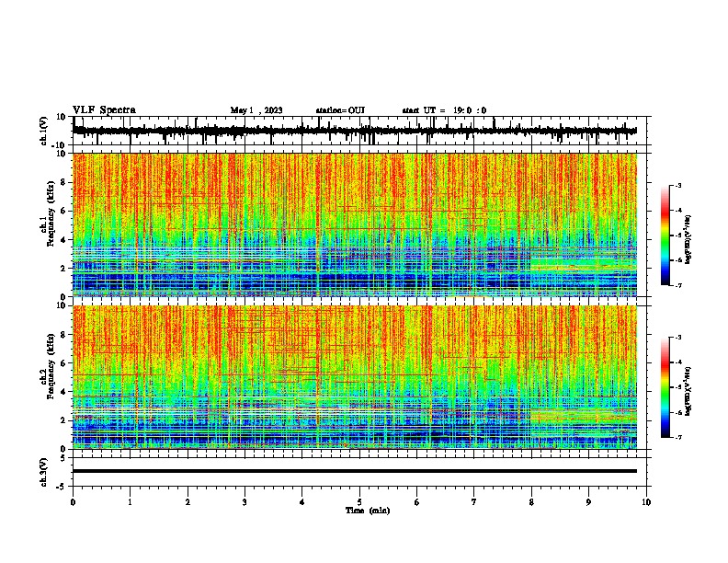
Task: Click the 4 kHz tick on ch.1 frequency axis
Action: click(x=63, y=240)
